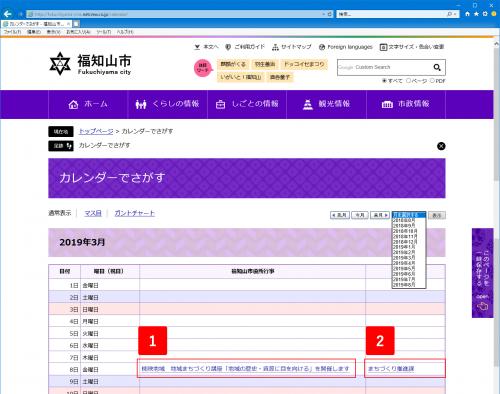
Task: Open the ご利用ガイド link
Action: point(245,47)
